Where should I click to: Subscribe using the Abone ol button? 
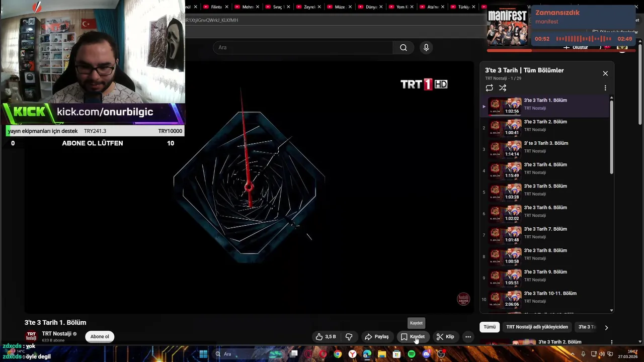coord(100,337)
